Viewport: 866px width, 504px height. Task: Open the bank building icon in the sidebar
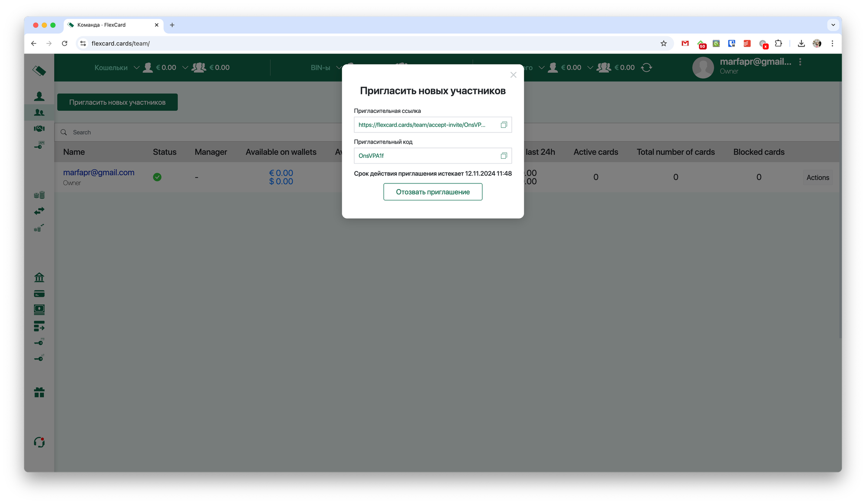click(39, 277)
